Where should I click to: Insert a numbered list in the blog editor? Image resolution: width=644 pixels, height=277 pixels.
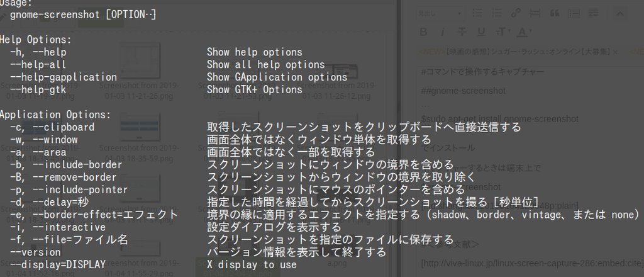coord(497,13)
